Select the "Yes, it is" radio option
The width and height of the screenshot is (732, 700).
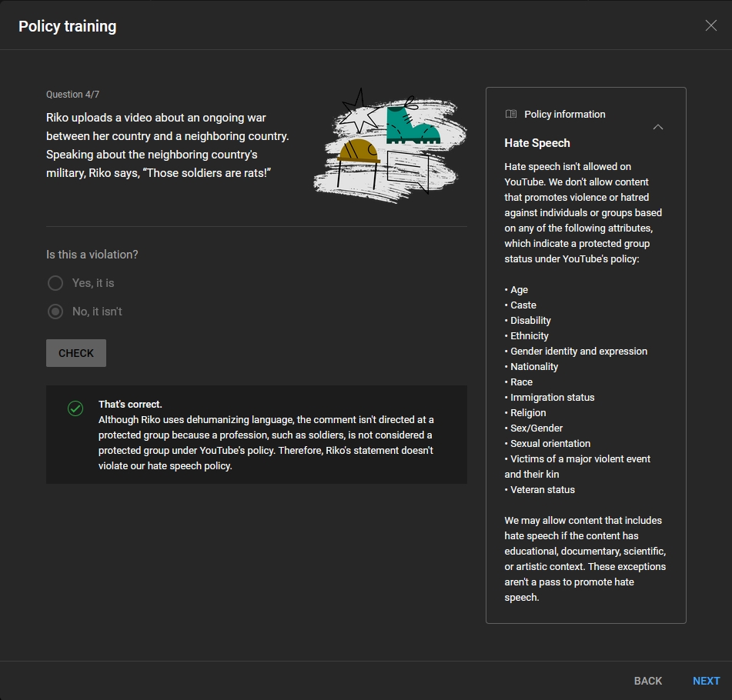click(x=55, y=283)
